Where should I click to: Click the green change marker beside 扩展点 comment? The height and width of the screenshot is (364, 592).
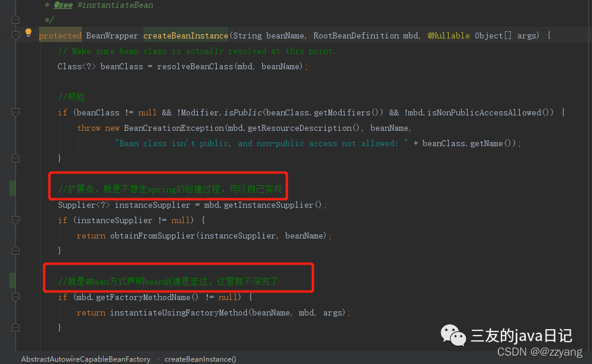(x=12, y=188)
